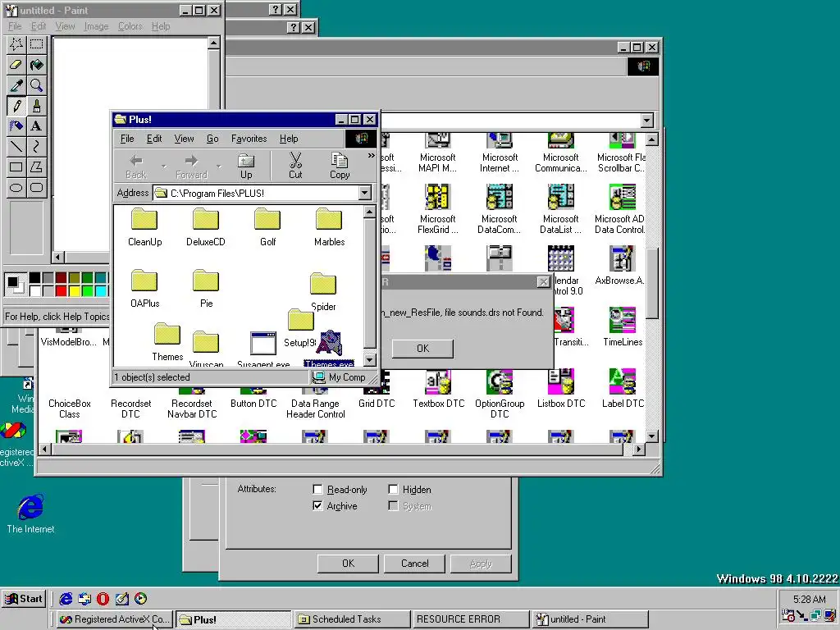Click the Copy toolbar button in Plus! window
840x630 pixels.
coord(339,166)
